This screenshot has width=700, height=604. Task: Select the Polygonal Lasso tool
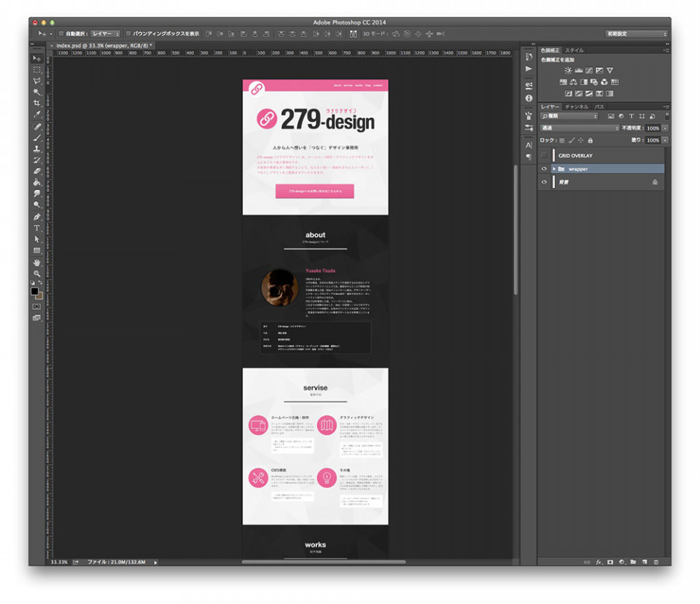[x=36, y=81]
